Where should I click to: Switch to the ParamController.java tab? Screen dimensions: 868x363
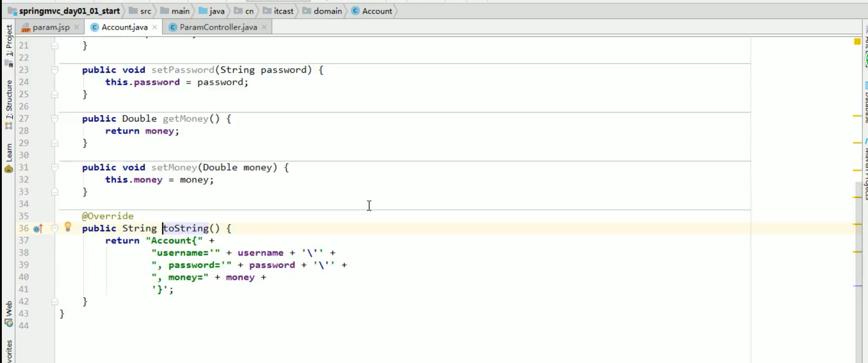pos(218,27)
